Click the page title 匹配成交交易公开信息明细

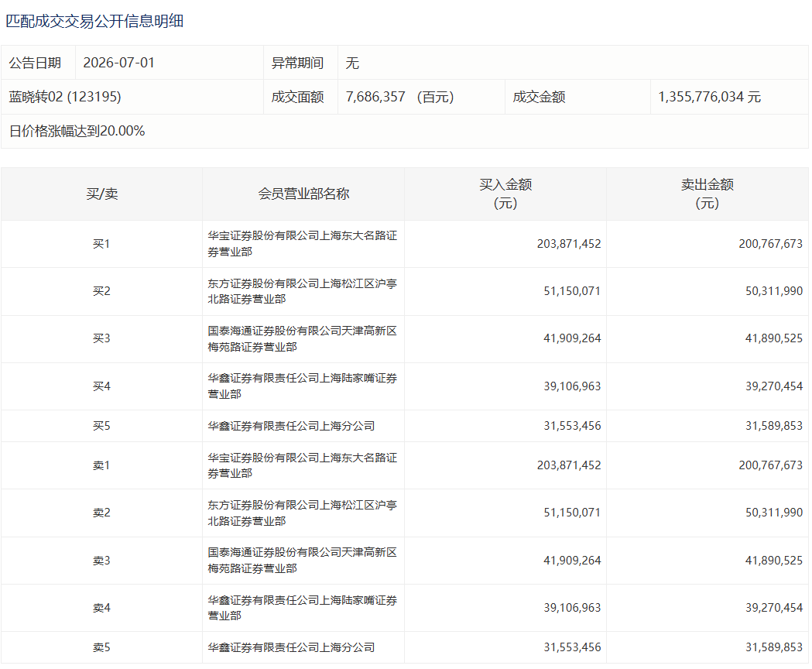pyautogui.click(x=94, y=21)
